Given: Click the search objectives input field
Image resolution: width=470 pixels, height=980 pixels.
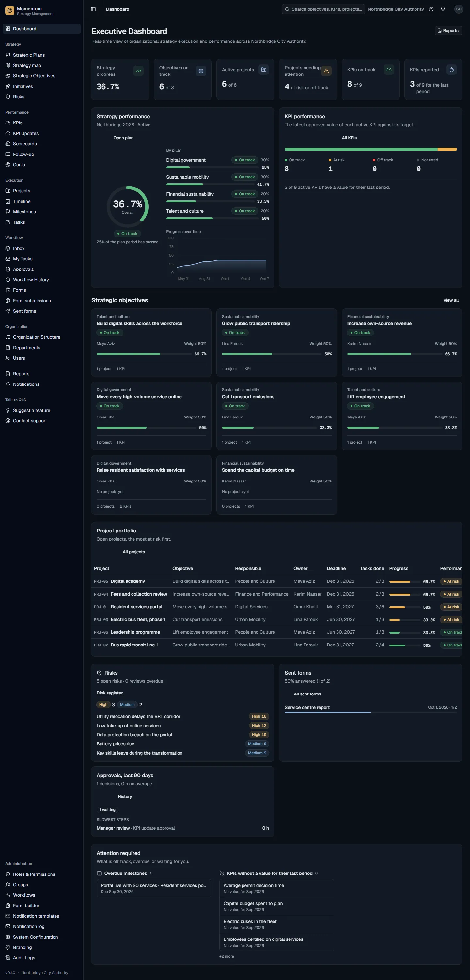Looking at the screenshot, I should (323, 9).
